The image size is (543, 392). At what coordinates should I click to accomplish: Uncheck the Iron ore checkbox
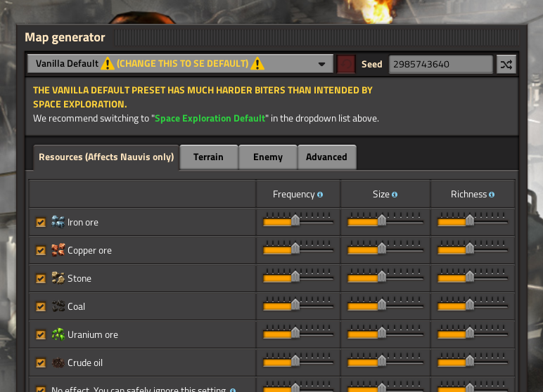[41, 222]
